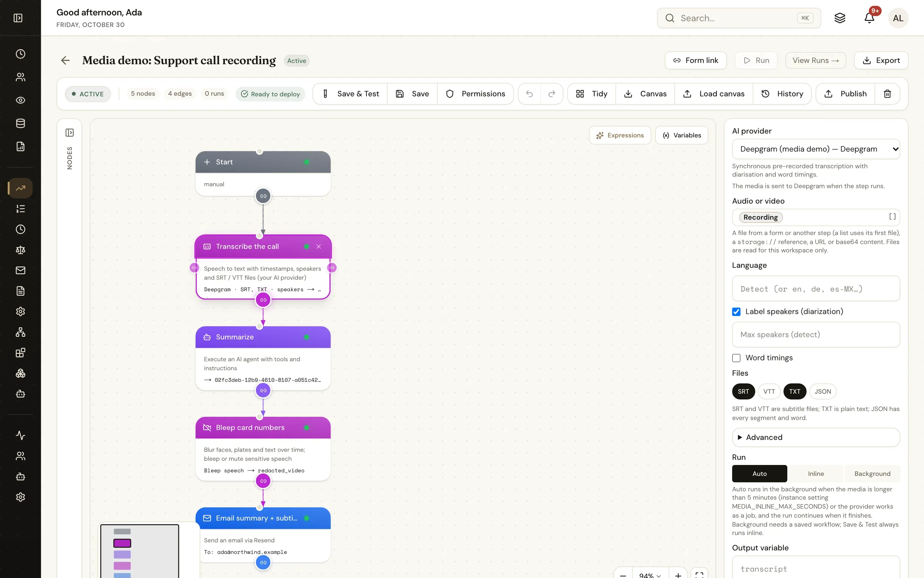Viewport: 924px width, 578px height.
Task: Click the ACTIVE status pill
Action: (x=88, y=94)
